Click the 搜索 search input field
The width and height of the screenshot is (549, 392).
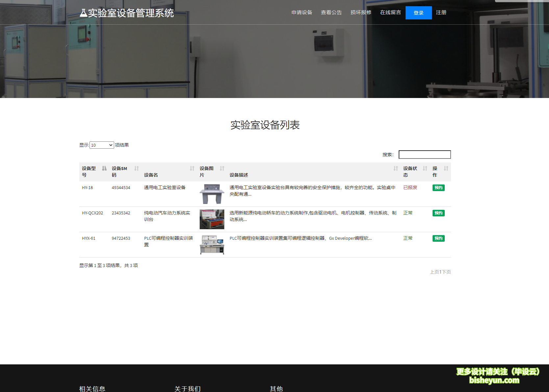point(425,154)
